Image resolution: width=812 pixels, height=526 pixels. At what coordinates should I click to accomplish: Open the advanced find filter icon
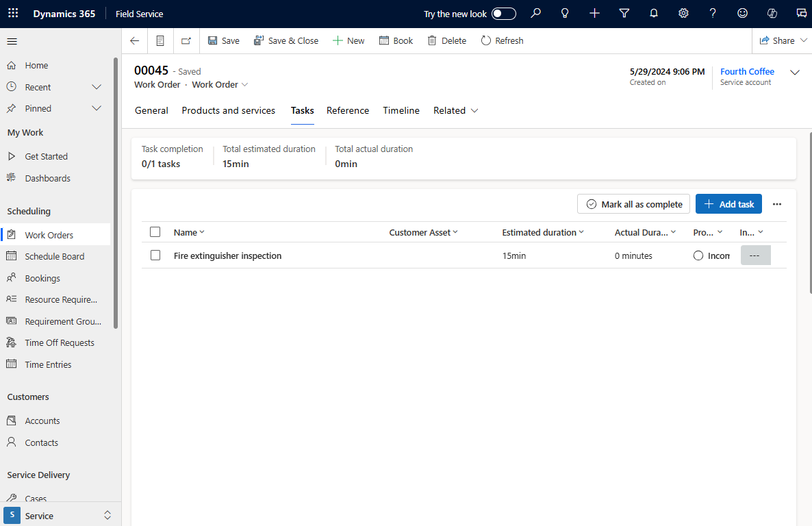pyautogui.click(x=624, y=14)
